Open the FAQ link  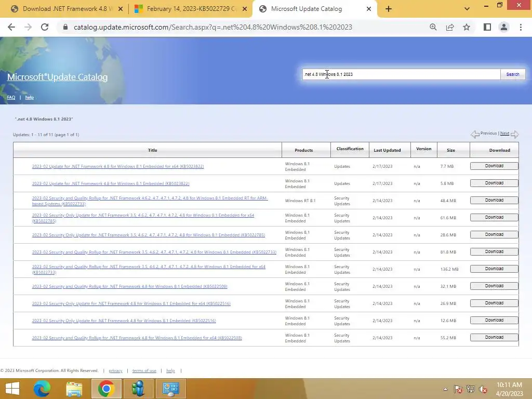(11, 97)
